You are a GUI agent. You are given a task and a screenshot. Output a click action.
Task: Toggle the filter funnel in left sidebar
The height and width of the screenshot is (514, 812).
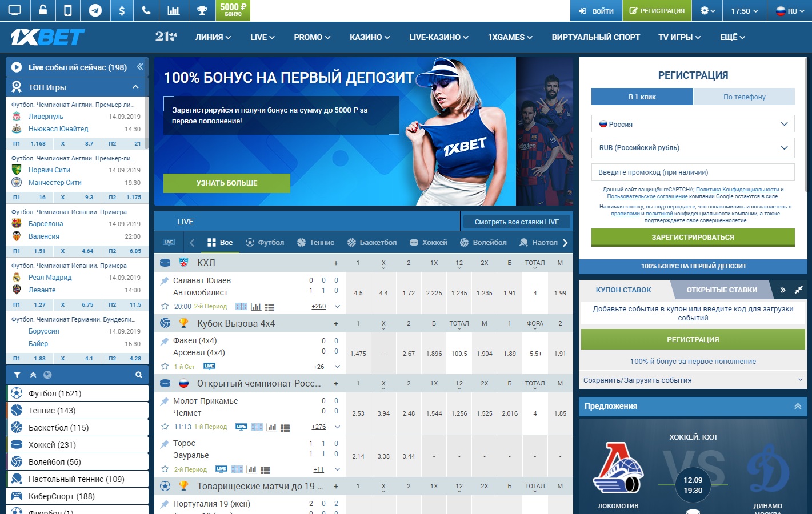click(x=16, y=375)
